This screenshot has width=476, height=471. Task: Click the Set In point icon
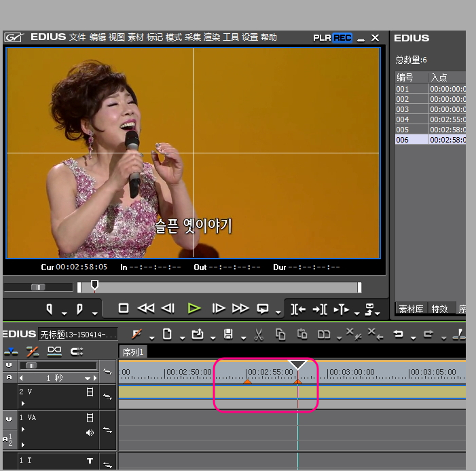point(50,309)
